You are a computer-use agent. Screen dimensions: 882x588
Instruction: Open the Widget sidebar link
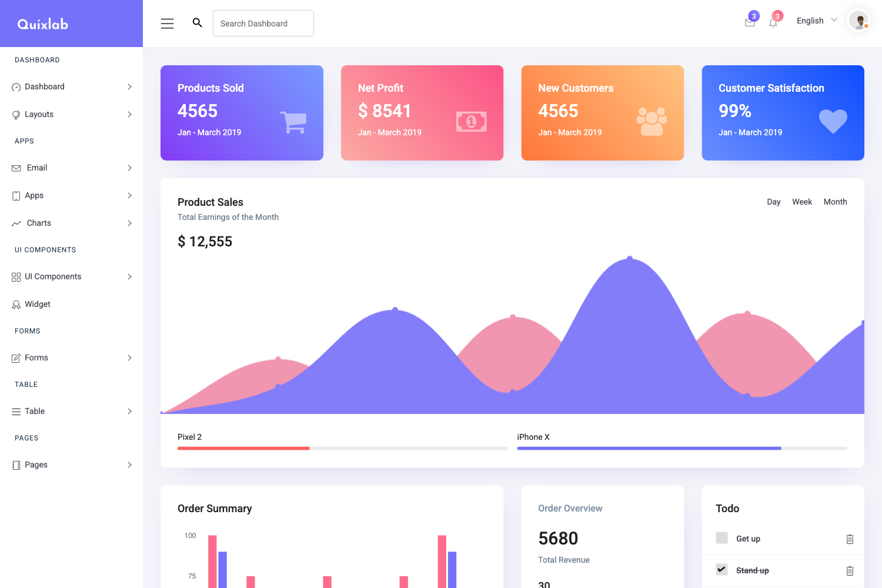[x=71, y=305]
